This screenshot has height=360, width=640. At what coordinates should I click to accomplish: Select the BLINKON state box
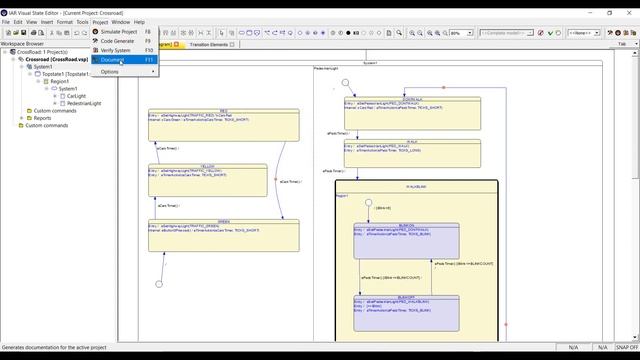406,241
